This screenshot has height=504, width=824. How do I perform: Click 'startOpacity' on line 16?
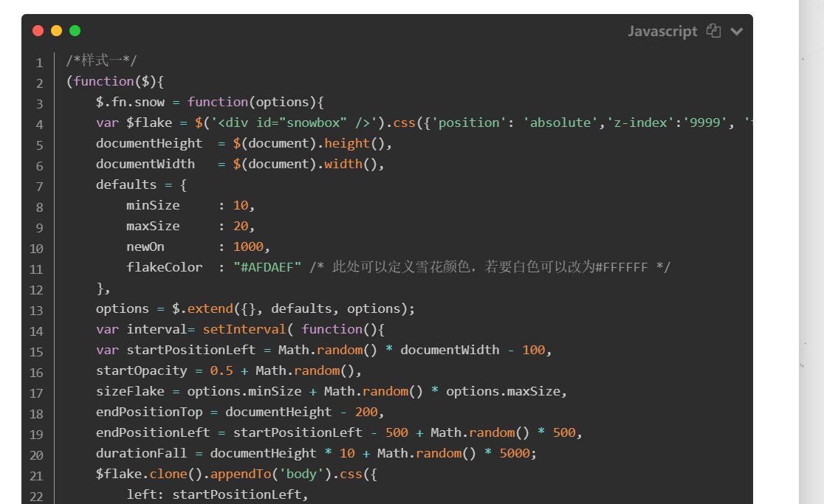[141, 370]
